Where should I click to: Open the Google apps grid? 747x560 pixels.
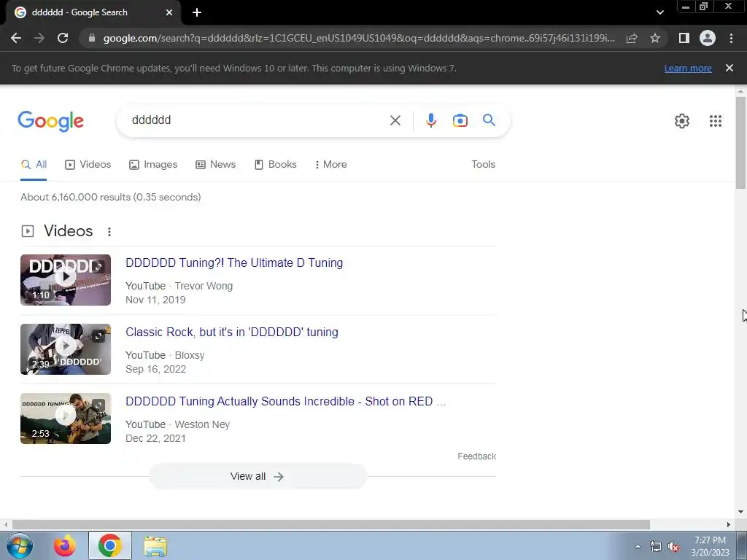tap(715, 121)
